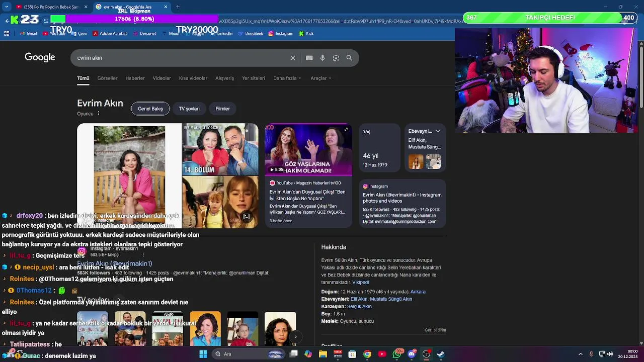Screen dimensions: 644x362
Task: Click the Geri bildirim feedback link
Action: [x=435, y=330]
